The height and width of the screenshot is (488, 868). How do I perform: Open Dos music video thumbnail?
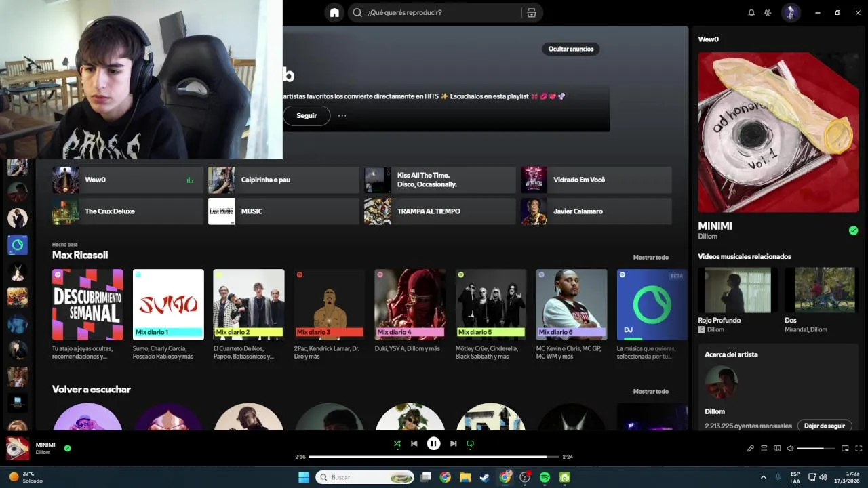click(821, 290)
